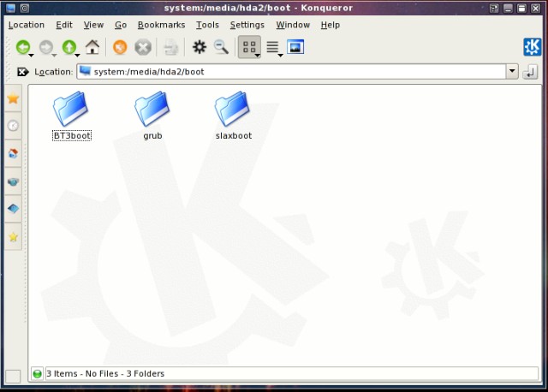Go forward with the greyed arrow
This screenshot has height=392, width=548.
pyautogui.click(x=45, y=47)
